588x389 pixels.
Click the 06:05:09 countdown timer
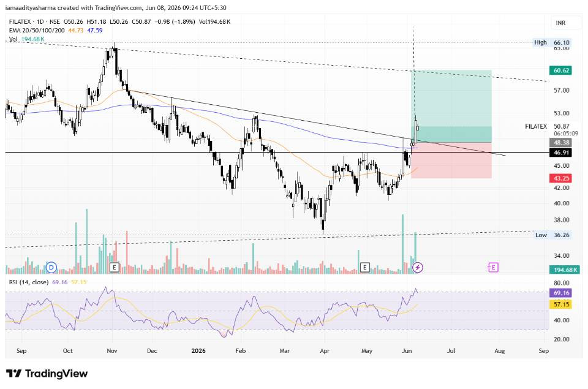(x=565, y=134)
